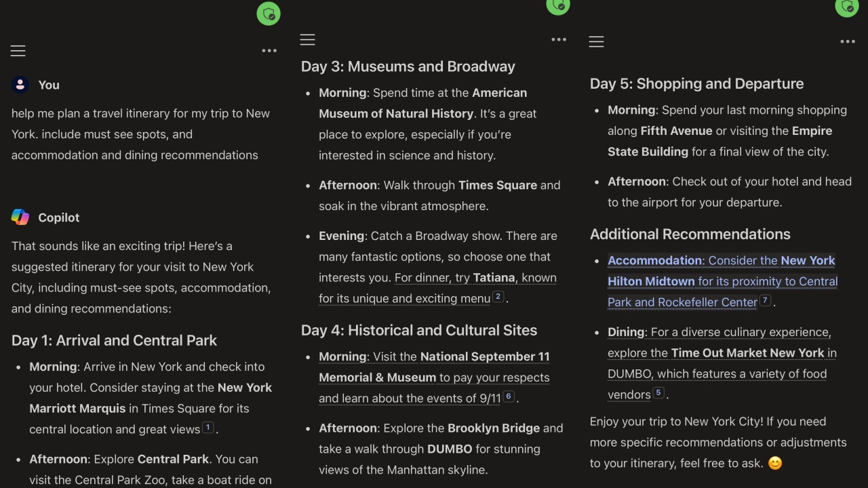Open citation 6 after 9/11 Memorial text
This screenshot has width=868, height=488.
pyautogui.click(x=509, y=396)
